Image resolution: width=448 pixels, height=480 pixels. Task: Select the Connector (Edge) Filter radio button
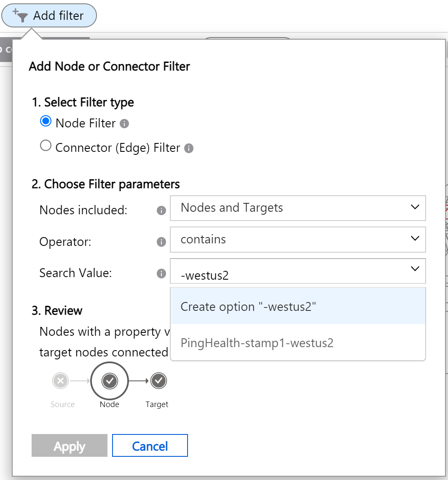pos(45,146)
